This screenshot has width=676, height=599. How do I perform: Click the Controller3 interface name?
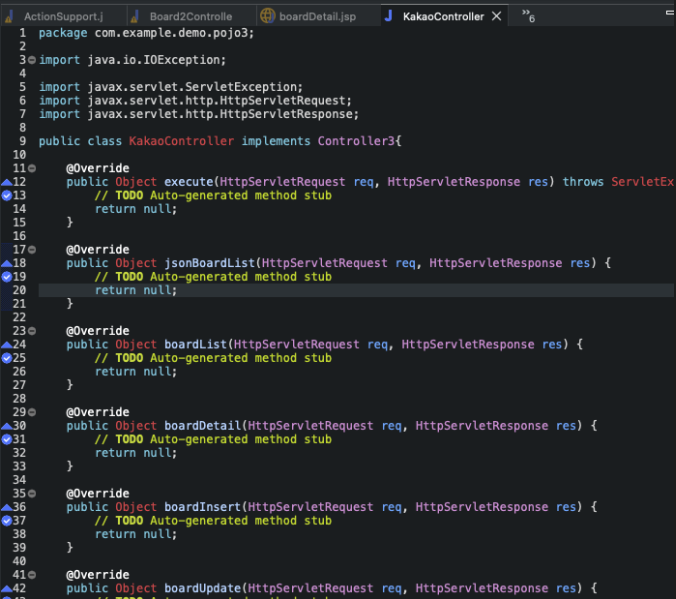[356, 141]
